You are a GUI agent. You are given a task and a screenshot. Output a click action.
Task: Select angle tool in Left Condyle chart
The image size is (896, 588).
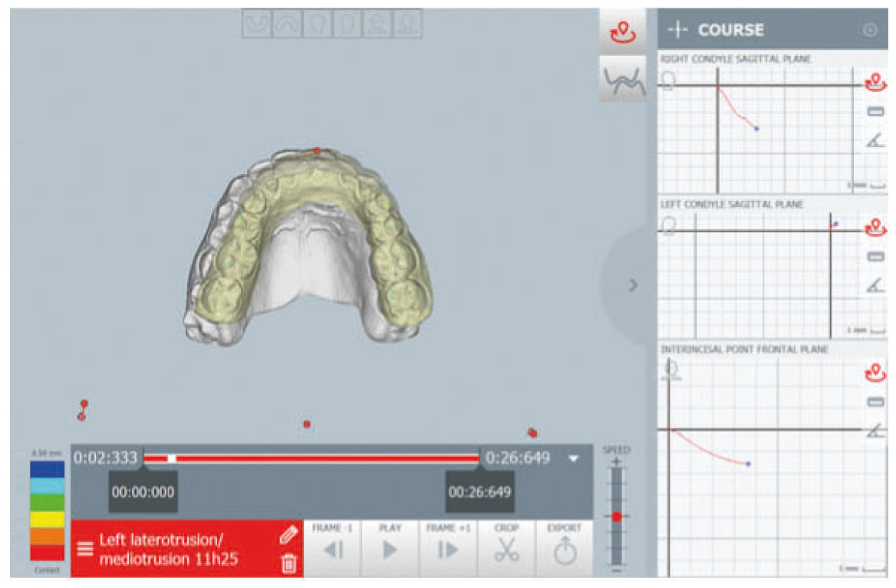click(x=875, y=285)
